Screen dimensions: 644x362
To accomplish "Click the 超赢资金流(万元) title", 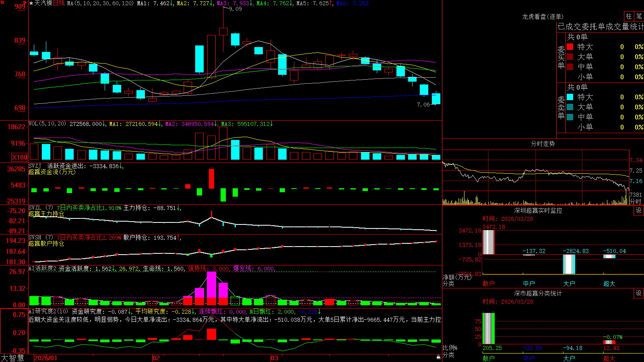I will tap(52, 172).
